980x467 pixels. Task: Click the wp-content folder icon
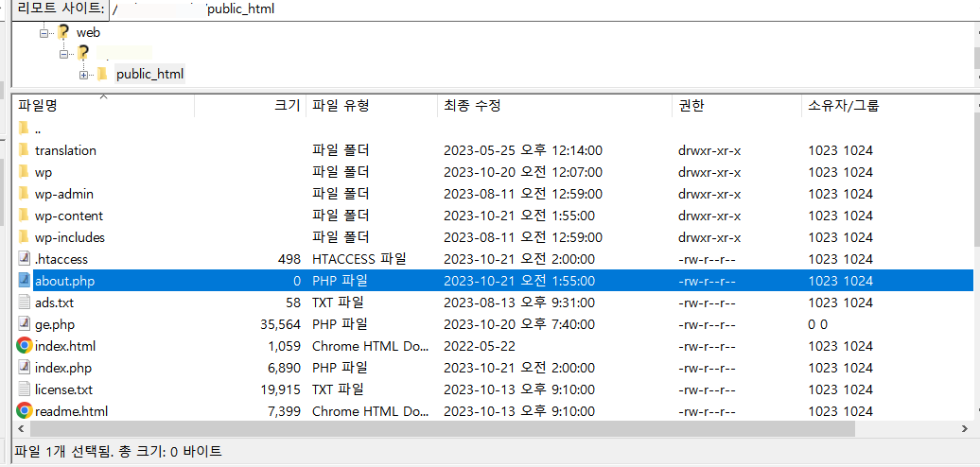pos(24,216)
